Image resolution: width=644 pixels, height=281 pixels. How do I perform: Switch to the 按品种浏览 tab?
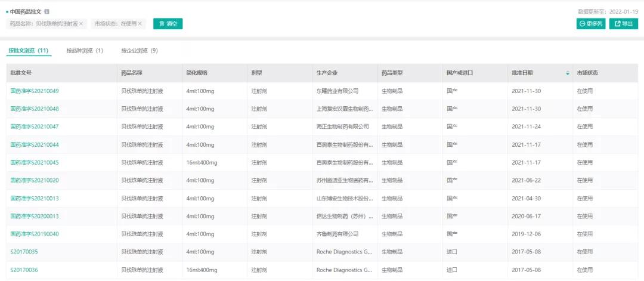[x=85, y=51]
